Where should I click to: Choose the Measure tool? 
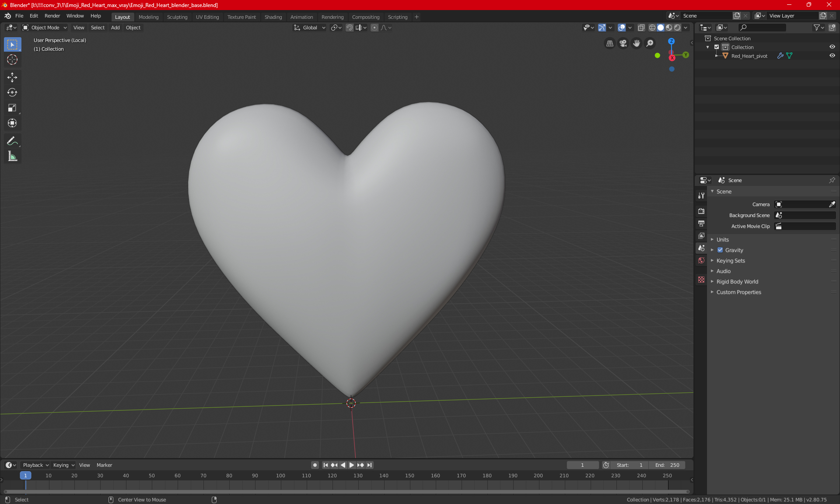[12, 156]
